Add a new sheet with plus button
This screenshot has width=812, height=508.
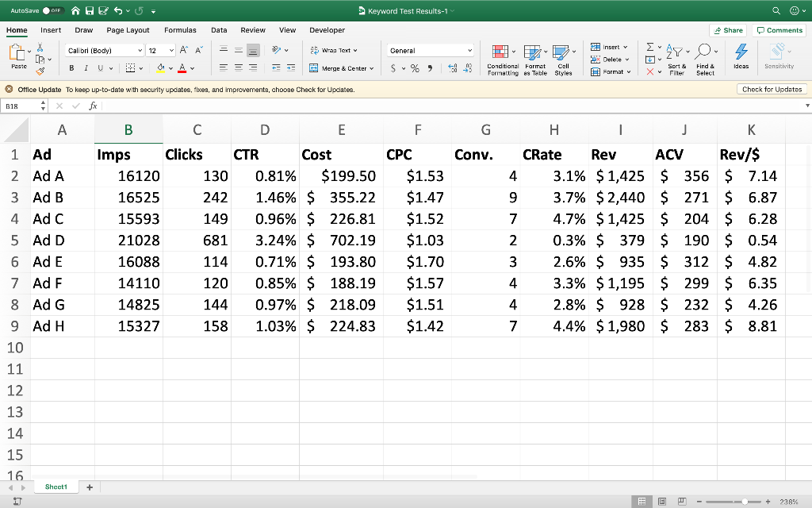click(89, 487)
